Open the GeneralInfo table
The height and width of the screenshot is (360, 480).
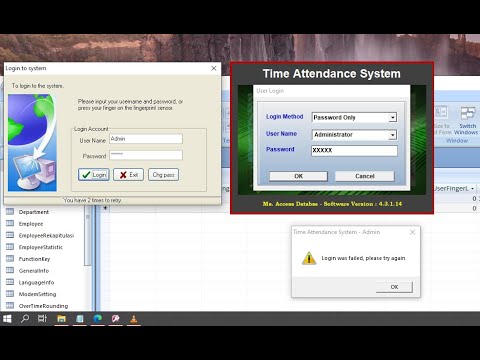(x=34, y=271)
